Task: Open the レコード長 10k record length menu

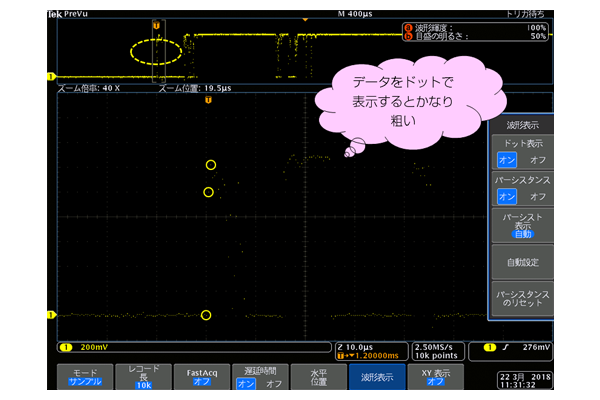Action: click(143, 377)
